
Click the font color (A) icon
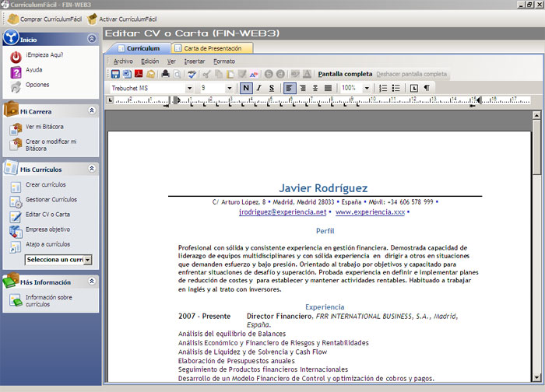pos(307,74)
